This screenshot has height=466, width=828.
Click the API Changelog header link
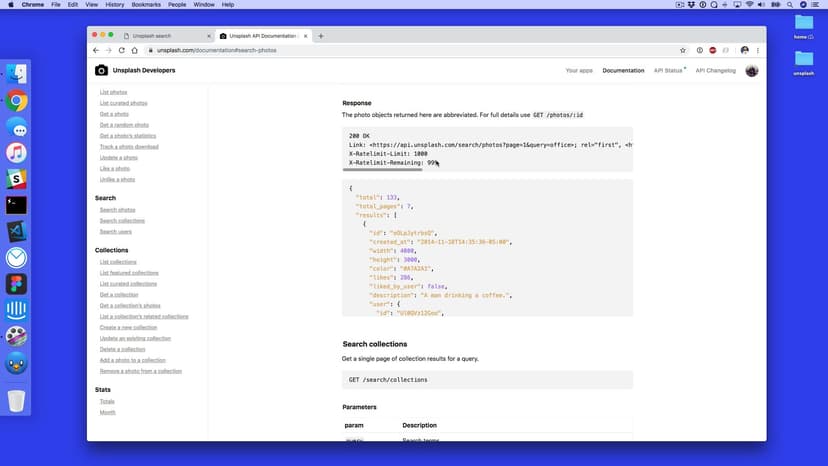(715, 71)
